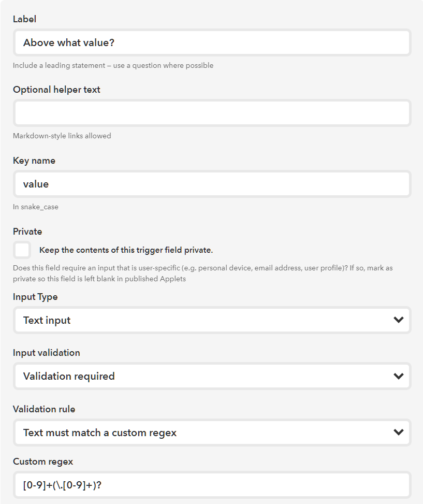This screenshot has height=504, width=423.
Task: Click the 'Markdown-style links allowed' hint text
Action: [62, 136]
